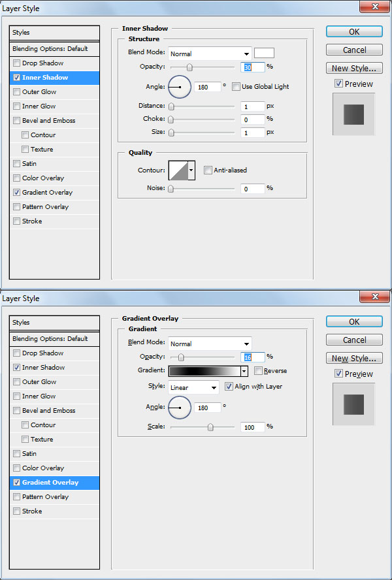Click the Scale field showing 100

click(x=253, y=427)
